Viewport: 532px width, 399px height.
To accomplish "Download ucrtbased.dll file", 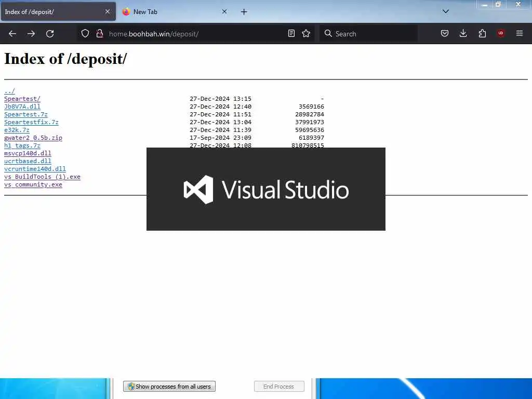I will point(28,161).
